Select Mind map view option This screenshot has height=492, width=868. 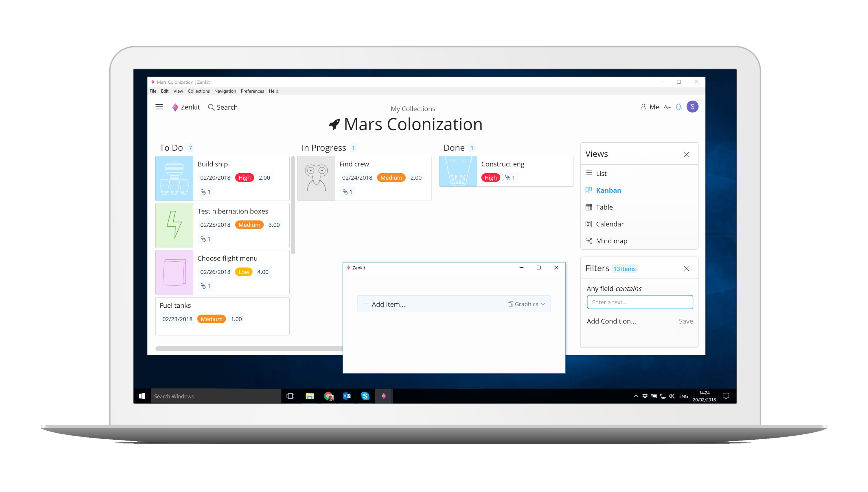(611, 240)
